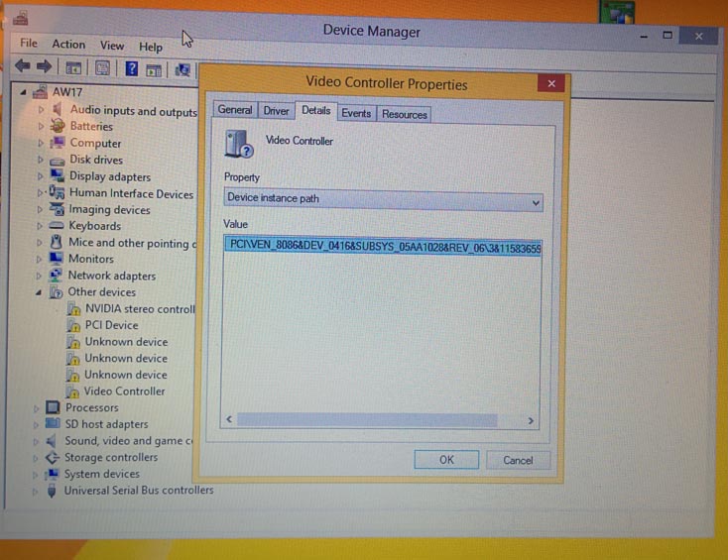Select the PCI\VEN_8086 value entry

[383, 247]
